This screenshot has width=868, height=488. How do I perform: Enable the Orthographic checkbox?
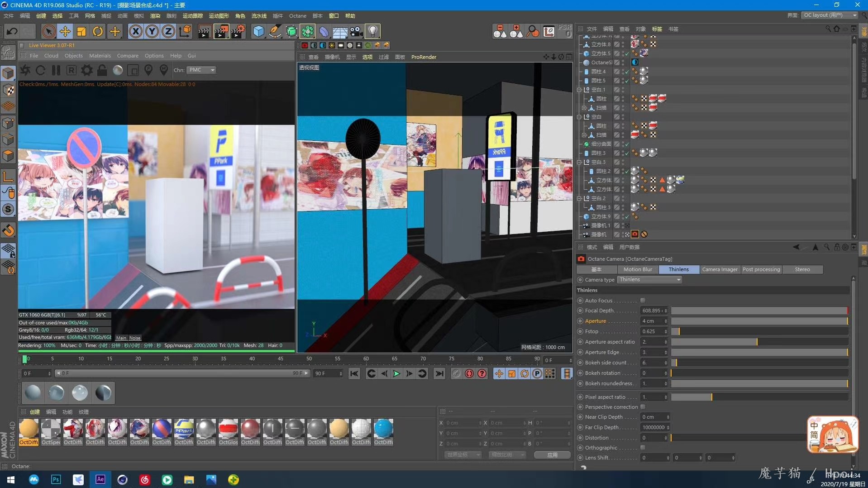click(643, 448)
